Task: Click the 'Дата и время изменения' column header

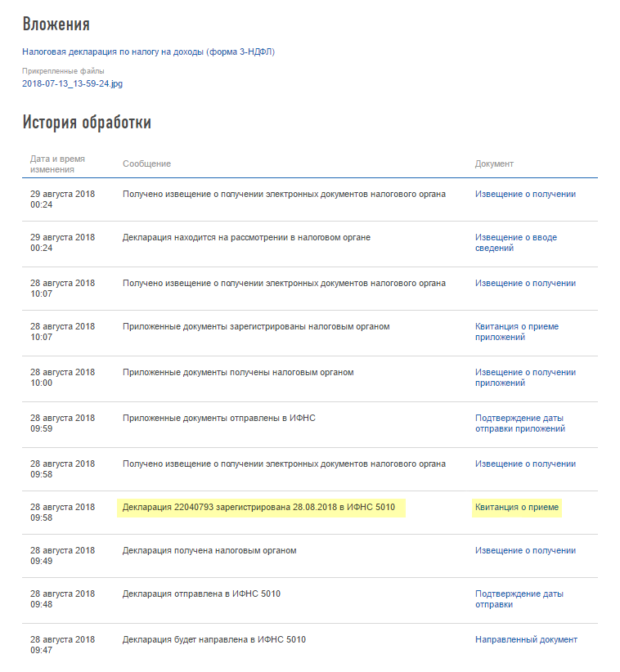Action: pyautogui.click(x=57, y=164)
